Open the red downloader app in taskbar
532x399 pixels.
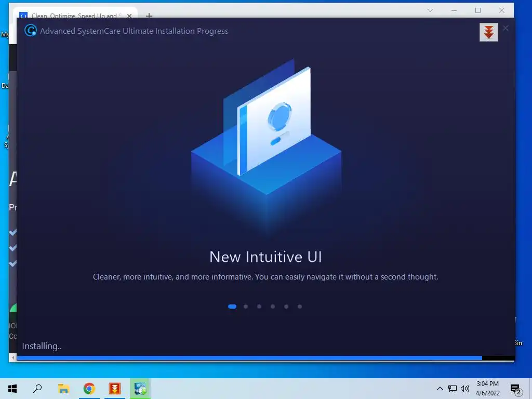(x=115, y=389)
